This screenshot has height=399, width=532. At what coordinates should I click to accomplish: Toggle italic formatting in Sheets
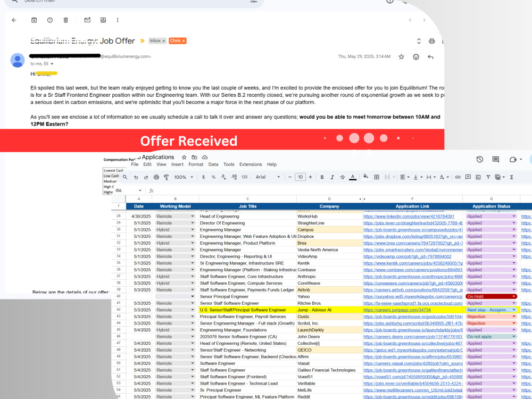coord(332,177)
